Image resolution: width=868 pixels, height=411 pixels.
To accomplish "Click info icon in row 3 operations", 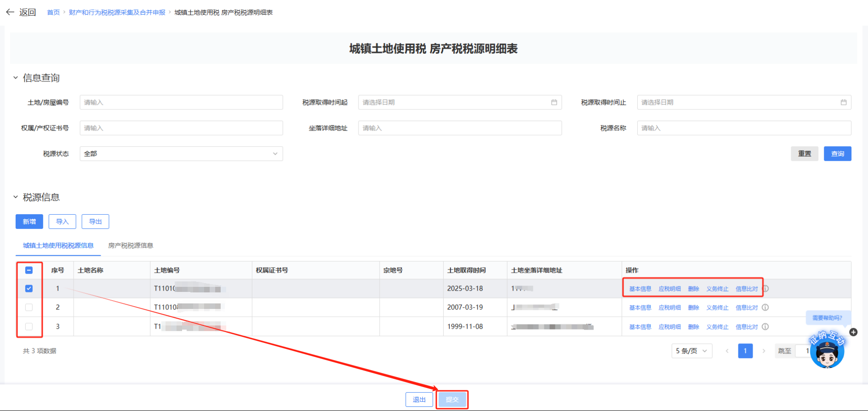I will click(765, 327).
